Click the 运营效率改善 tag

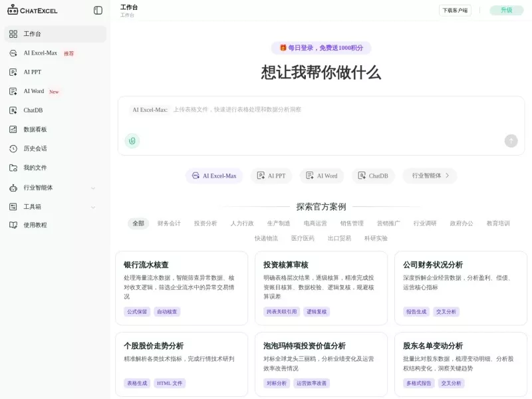(311, 383)
